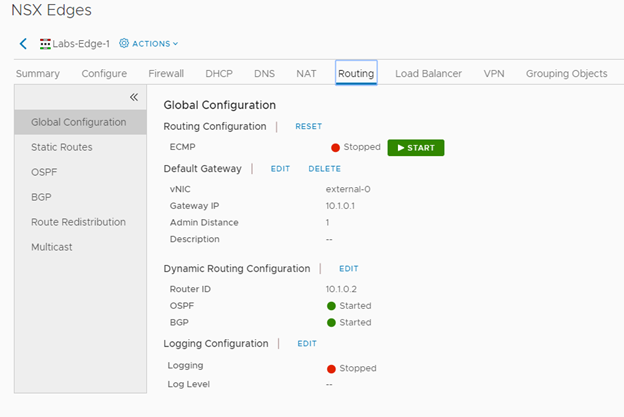Open the Grouping Objects tab
Screen dimensions: 624x417
point(567,74)
